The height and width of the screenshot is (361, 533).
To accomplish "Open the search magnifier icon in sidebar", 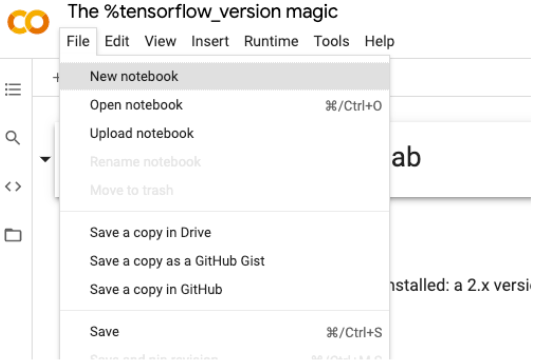I will (x=13, y=138).
